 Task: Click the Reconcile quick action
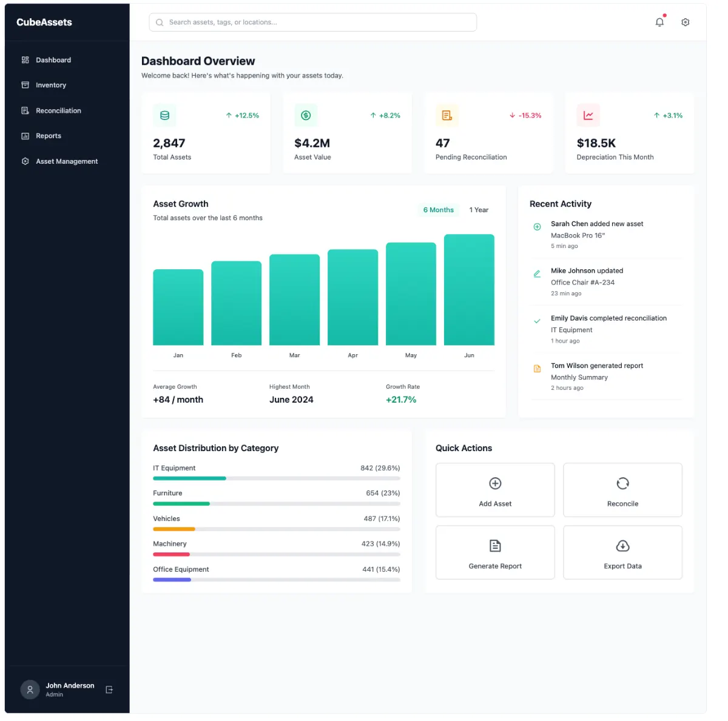(622, 490)
